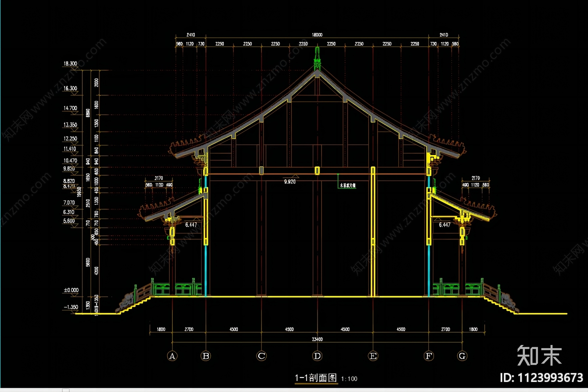
Task: Select the 13.350 elevation label
Action: pyautogui.click(x=70, y=125)
